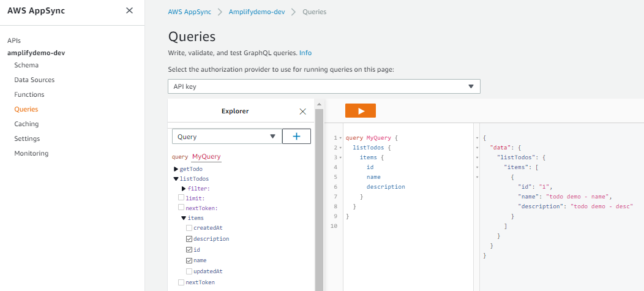Expand the getTodo tree node
Image resolution: width=644 pixels, height=291 pixels.
click(x=176, y=169)
